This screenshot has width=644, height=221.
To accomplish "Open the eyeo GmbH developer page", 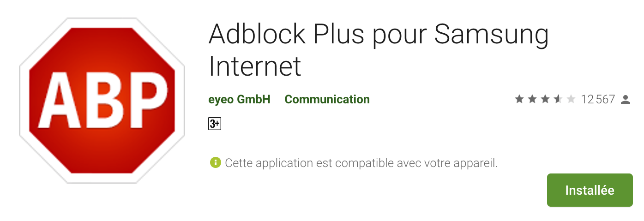I will [x=239, y=99].
